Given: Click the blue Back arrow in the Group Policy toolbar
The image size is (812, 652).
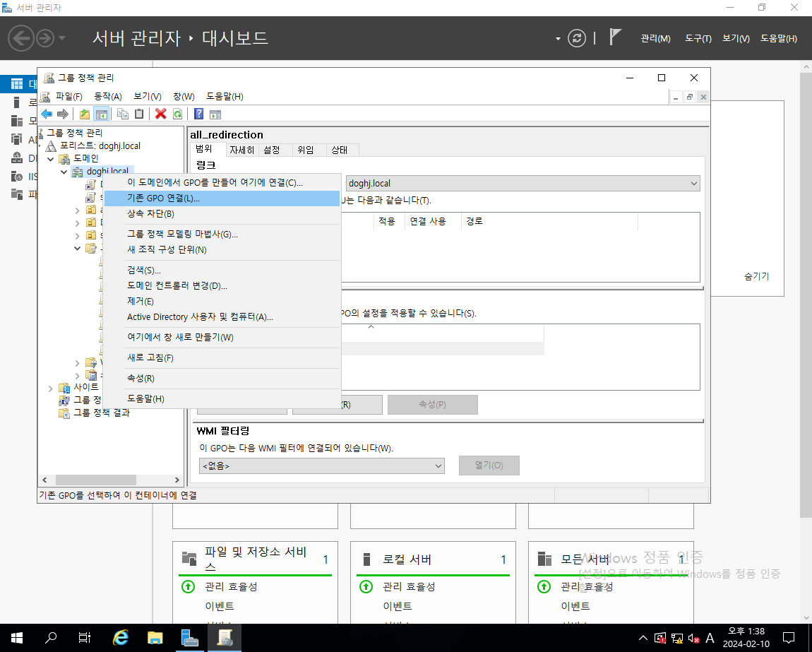Looking at the screenshot, I should 47,114.
